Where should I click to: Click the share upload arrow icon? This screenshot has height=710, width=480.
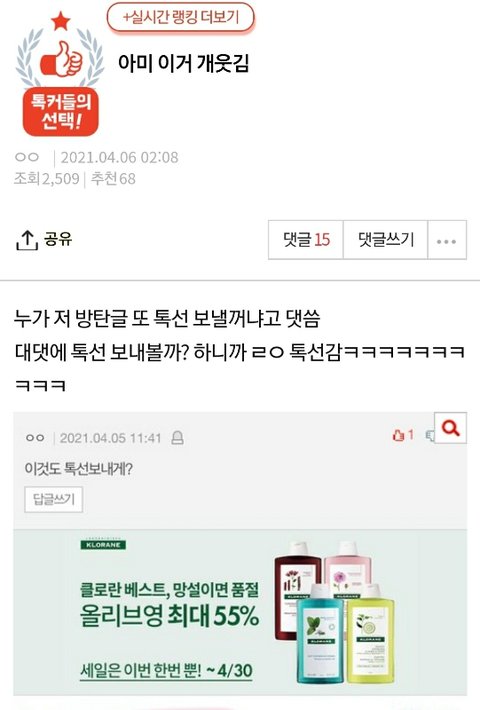26,240
